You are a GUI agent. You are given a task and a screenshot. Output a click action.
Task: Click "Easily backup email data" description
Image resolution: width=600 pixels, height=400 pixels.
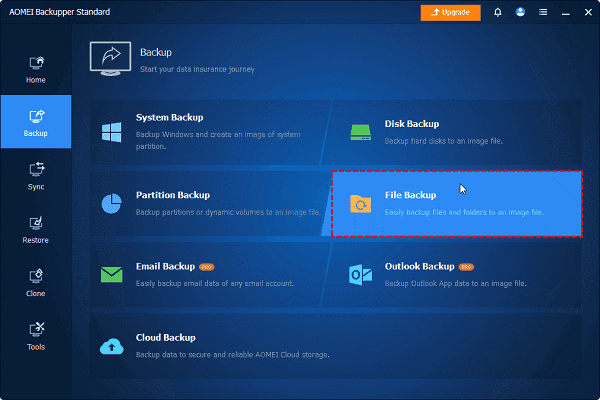pyautogui.click(x=215, y=284)
